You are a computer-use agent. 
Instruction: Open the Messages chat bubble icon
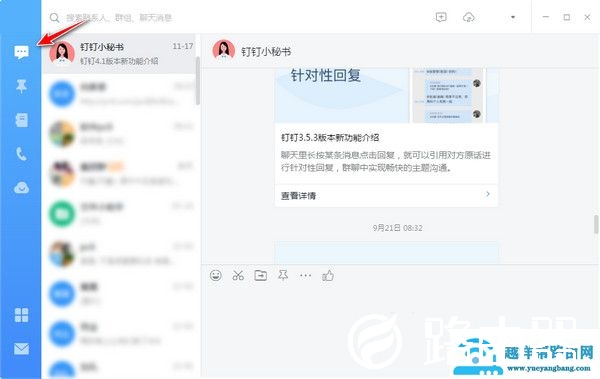tap(21, 52)
